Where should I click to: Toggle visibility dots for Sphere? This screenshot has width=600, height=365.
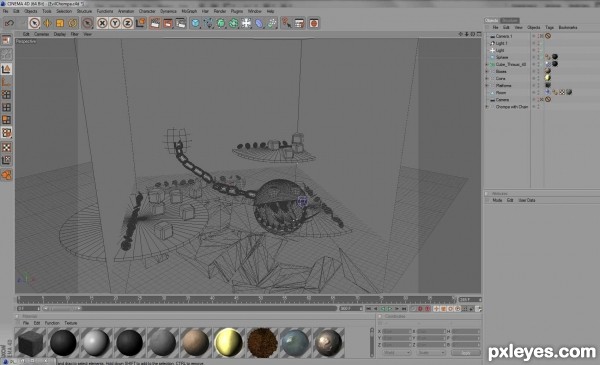(x=538, y=57)
